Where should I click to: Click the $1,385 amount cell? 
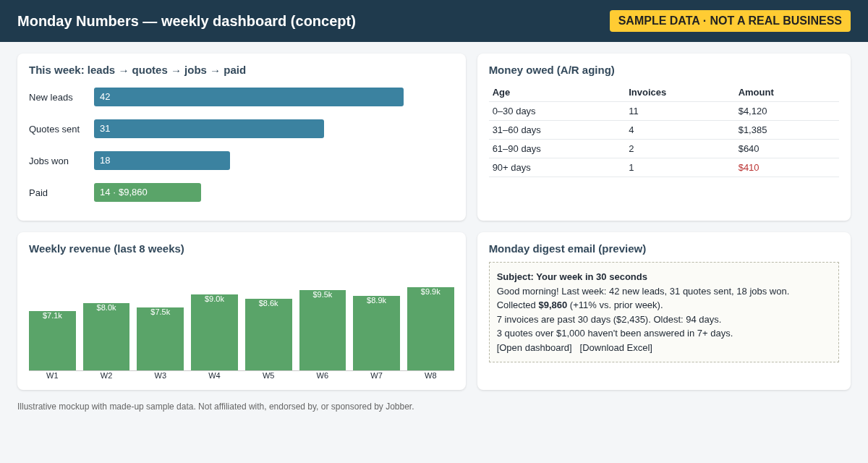[x=753, y=129]
